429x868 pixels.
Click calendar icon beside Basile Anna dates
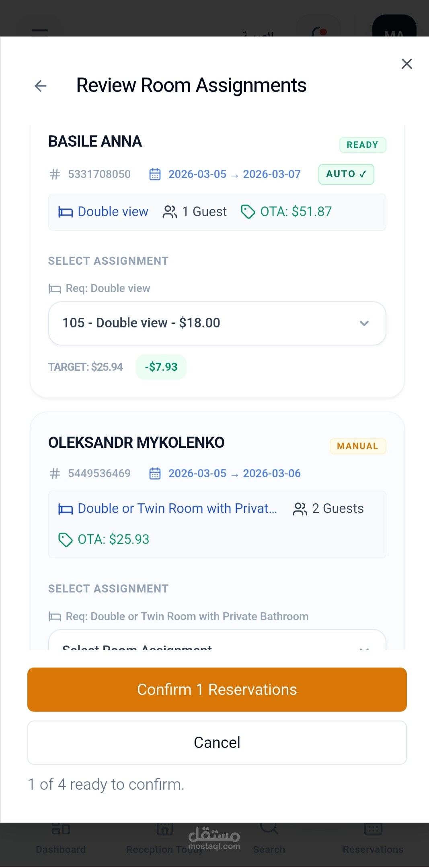tap(155, 174)
